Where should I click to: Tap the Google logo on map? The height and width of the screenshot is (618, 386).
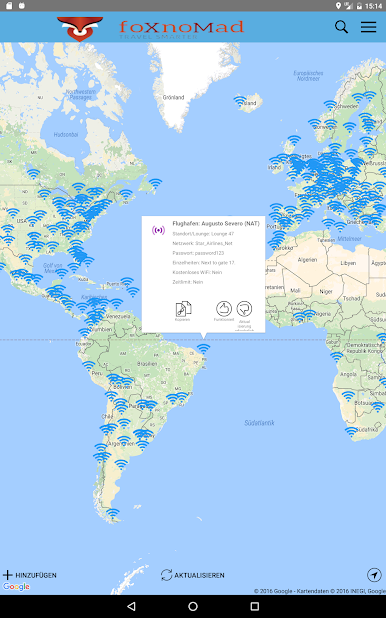tap(16, 586)
